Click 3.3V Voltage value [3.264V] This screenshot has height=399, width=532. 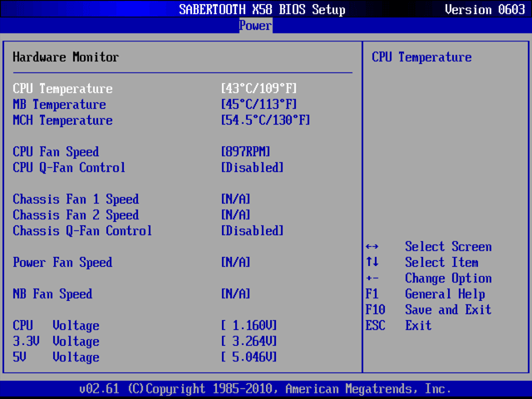tap(249, 342)
